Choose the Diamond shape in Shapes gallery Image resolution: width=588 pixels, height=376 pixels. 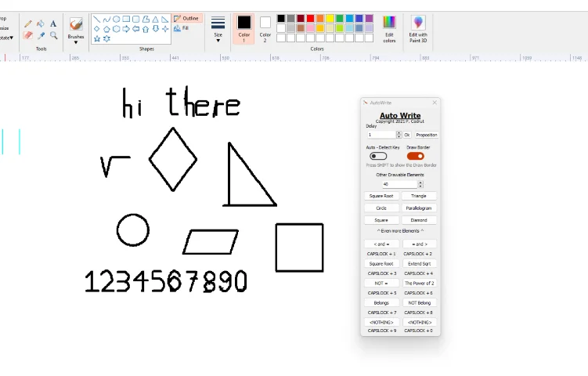point(97,29)
